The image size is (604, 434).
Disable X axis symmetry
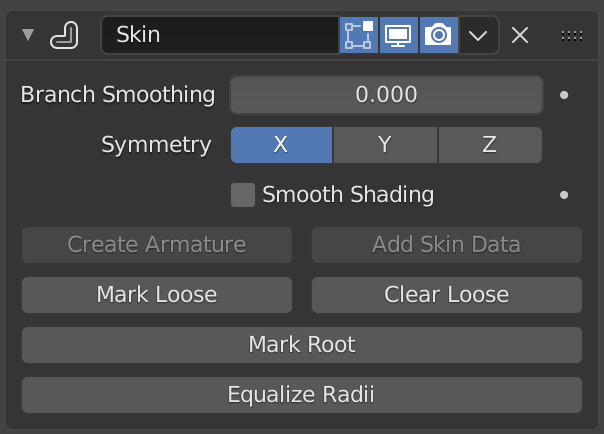click(281, 144)
